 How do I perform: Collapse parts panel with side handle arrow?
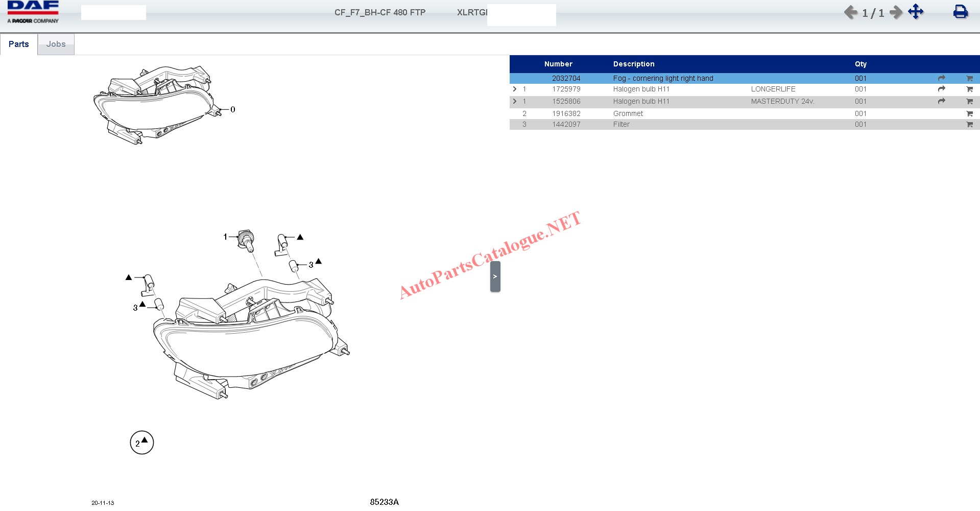click(x=495, y=276)
